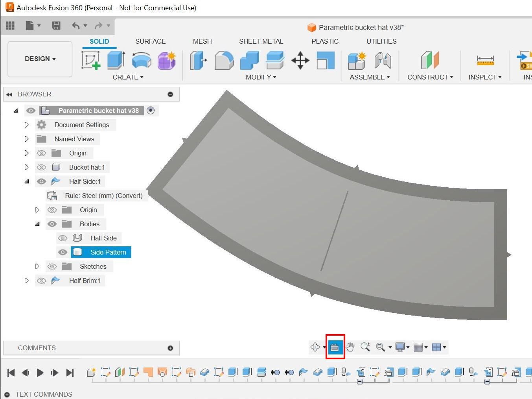Activate the Press Pull tool
This screenshot has height=399, width=532.
199,60
